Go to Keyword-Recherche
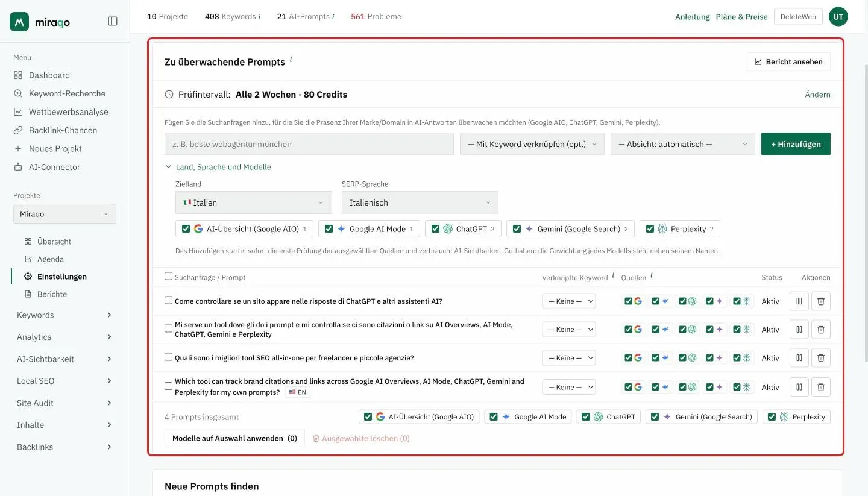The image size is (868, 496). click(x=60, y=93)
